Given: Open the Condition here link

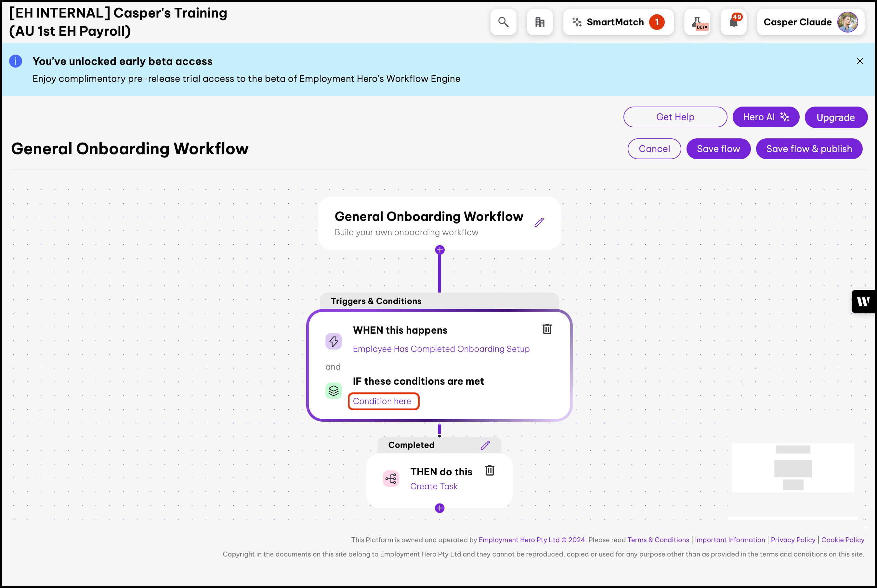Looking at the screenshot, I should (x=382, y=401).
